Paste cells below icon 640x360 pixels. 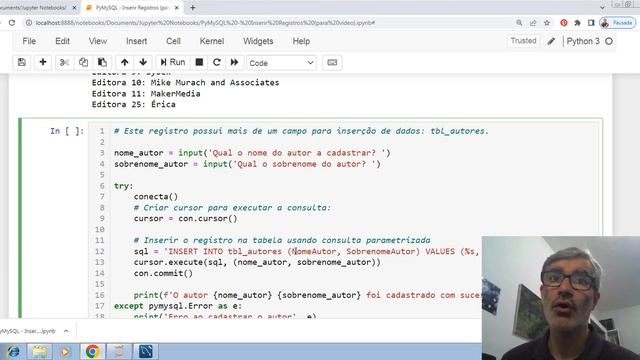(x=102, y=62)
